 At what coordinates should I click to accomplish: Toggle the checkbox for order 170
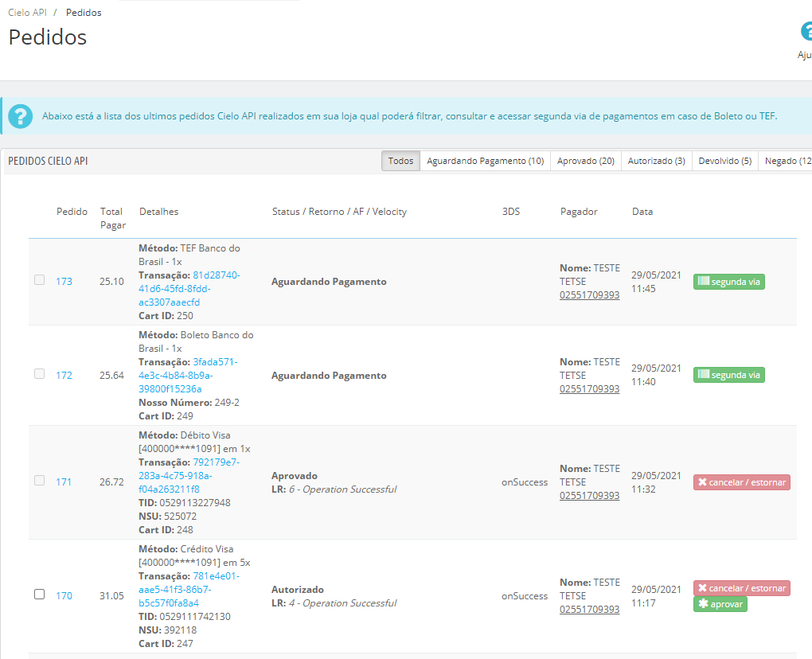pos(39,595)
